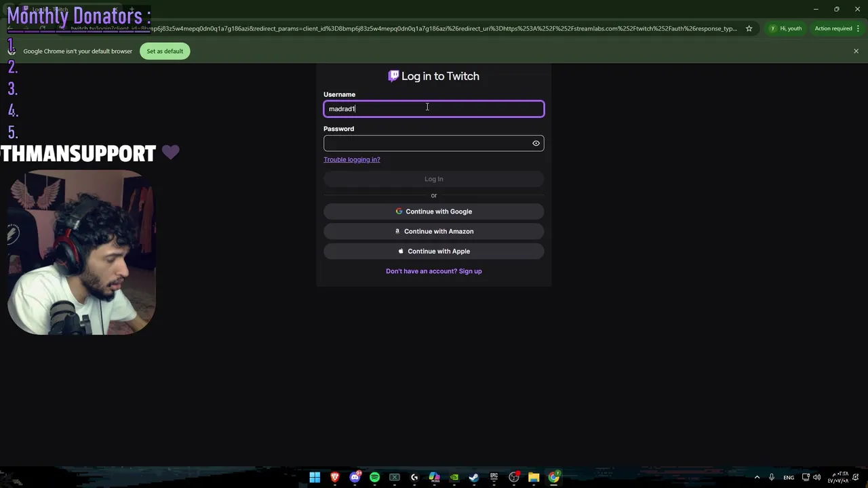Viewport: 868px width, 488px height.
Task: Open the Trouble logging in? link
Action: pos(351,159)
